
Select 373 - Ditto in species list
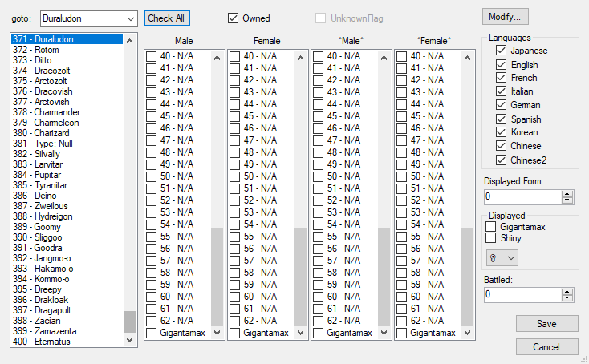[67, 60]
